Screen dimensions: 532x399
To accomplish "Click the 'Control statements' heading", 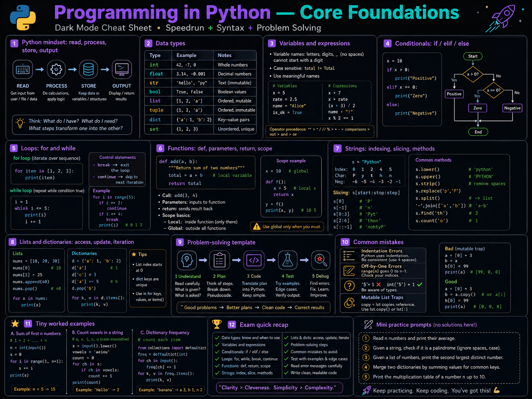I will click(118, 157).
